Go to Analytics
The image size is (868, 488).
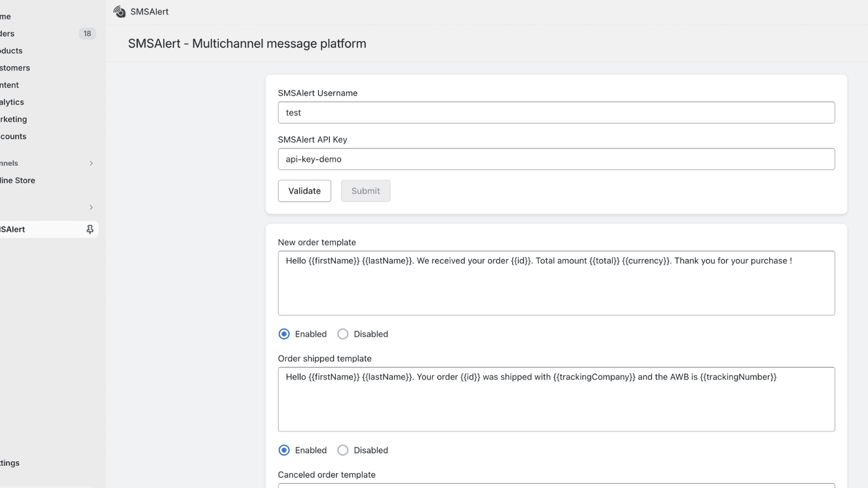click(x=12, y=101)
